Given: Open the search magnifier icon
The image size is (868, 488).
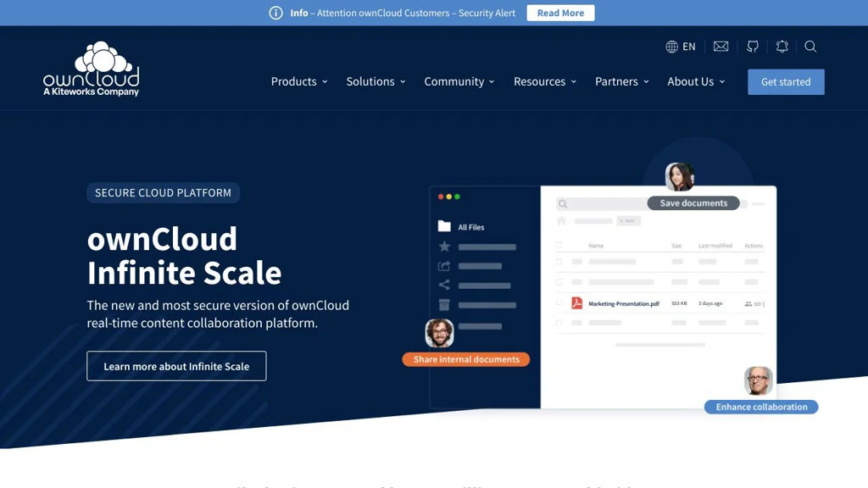Looking at the screenshot, I should 810,47.
